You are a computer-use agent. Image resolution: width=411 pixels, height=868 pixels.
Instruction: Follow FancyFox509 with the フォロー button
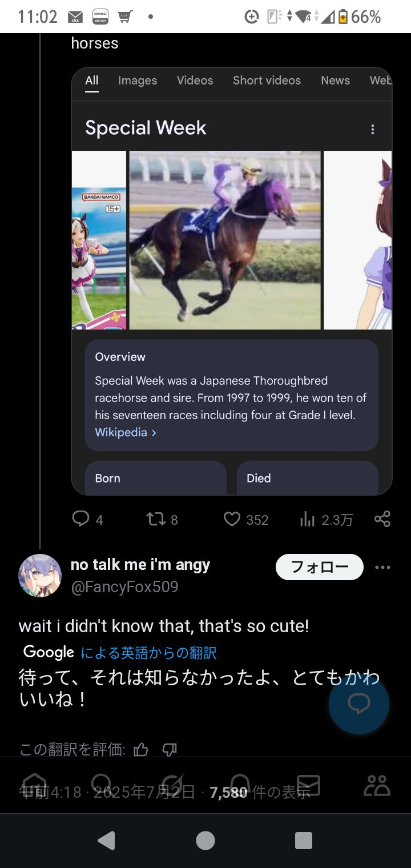(320, 567)
